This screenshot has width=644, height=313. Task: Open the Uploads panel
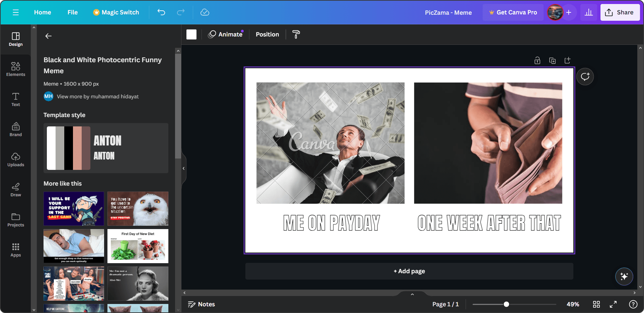point(15,159)
